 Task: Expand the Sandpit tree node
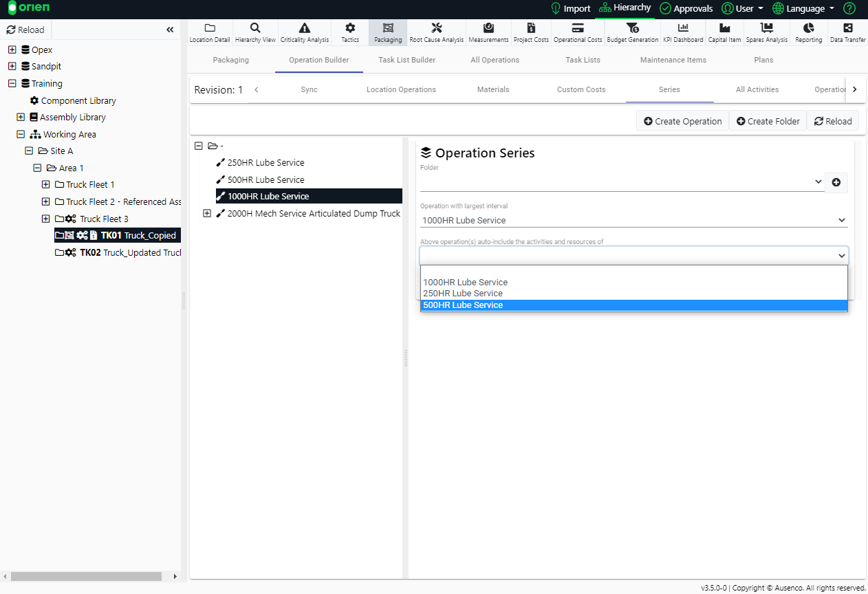pyautogui.click(x=12, y=66)
